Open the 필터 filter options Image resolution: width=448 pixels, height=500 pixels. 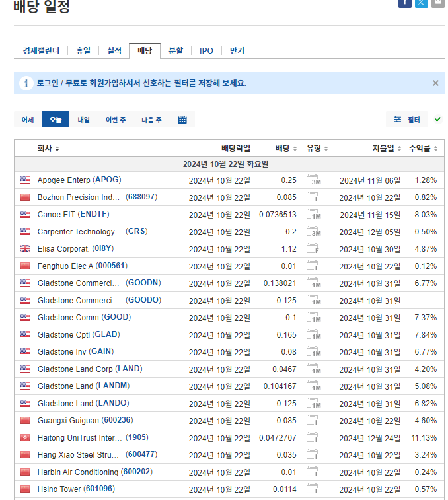click(407, 120)
